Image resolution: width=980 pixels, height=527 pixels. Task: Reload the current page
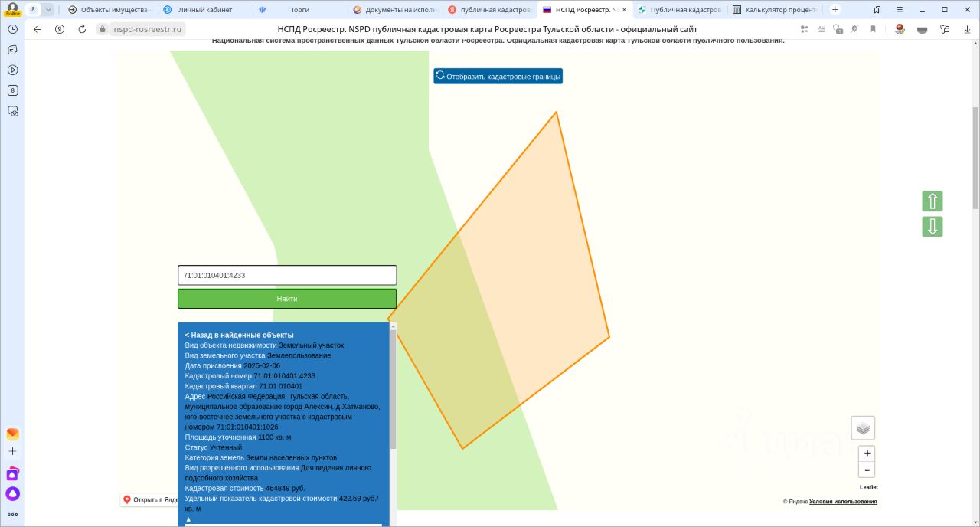pos(82,29)
